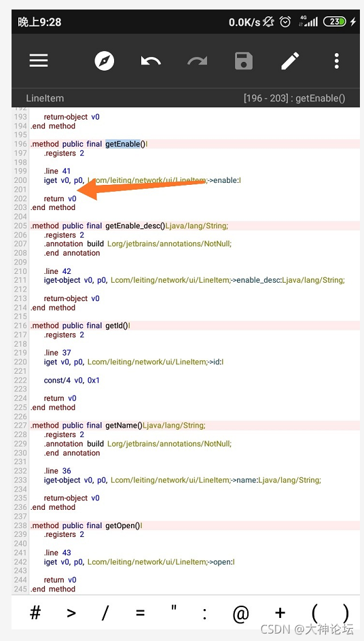Click '.line 41' text
The height and width of the screenshot is (641, 364).
[57, 171]
